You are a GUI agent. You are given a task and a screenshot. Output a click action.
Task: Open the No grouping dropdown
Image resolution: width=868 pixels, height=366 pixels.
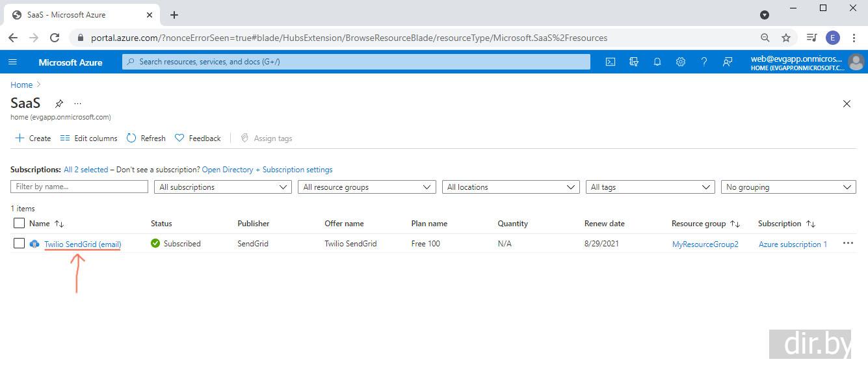[x=788, y=187]
